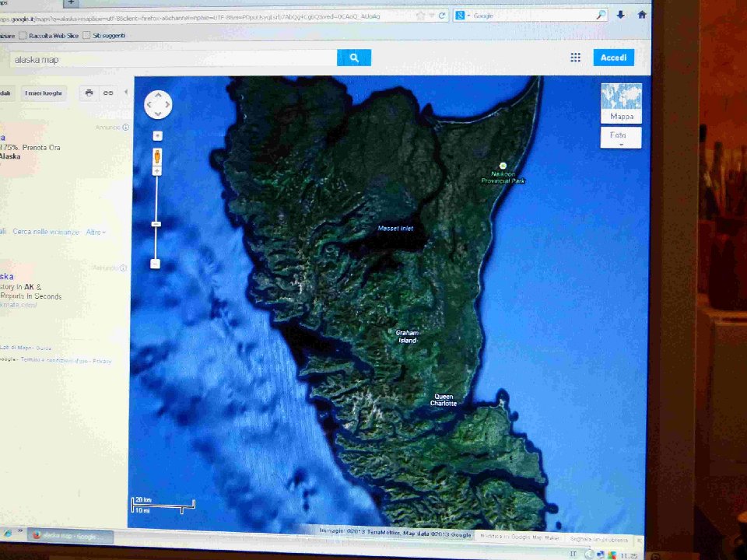Click the Firefox address bar
The image size is (747, 560).
pos(205,16)
